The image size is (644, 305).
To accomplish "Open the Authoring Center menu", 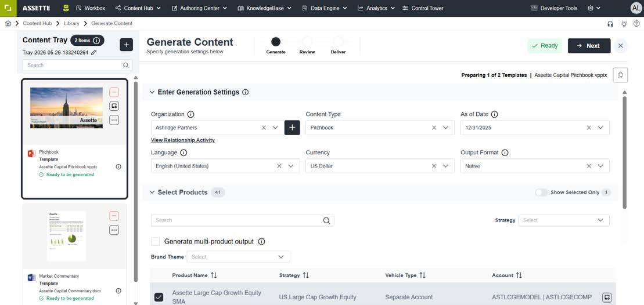I will [199, 8].
